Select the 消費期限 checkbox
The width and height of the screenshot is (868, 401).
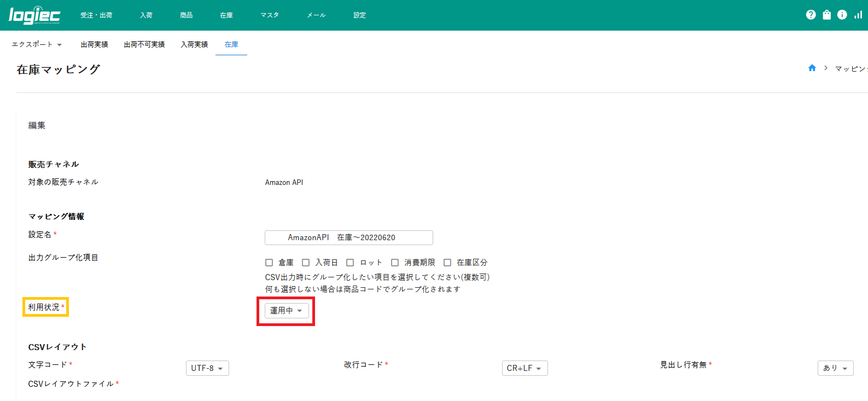pyautogui.click(x=395, y=263)
